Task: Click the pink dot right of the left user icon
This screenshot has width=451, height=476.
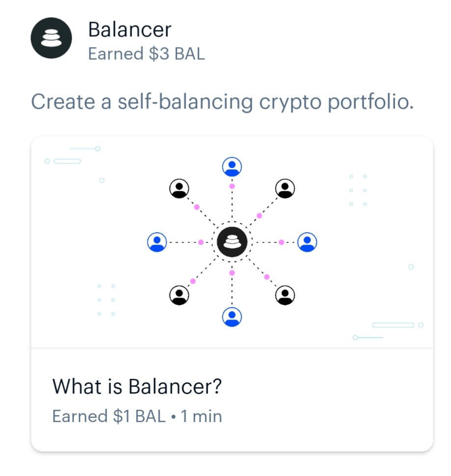Action: [x=201, y=242]
